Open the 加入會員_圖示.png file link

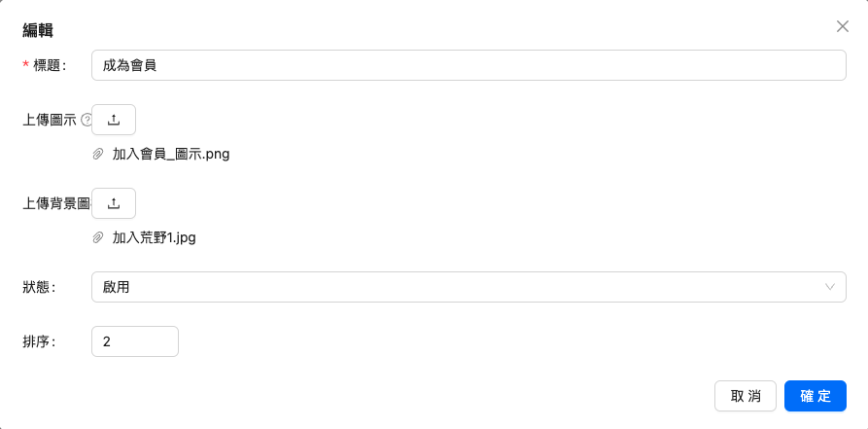[x=171, y=154]
